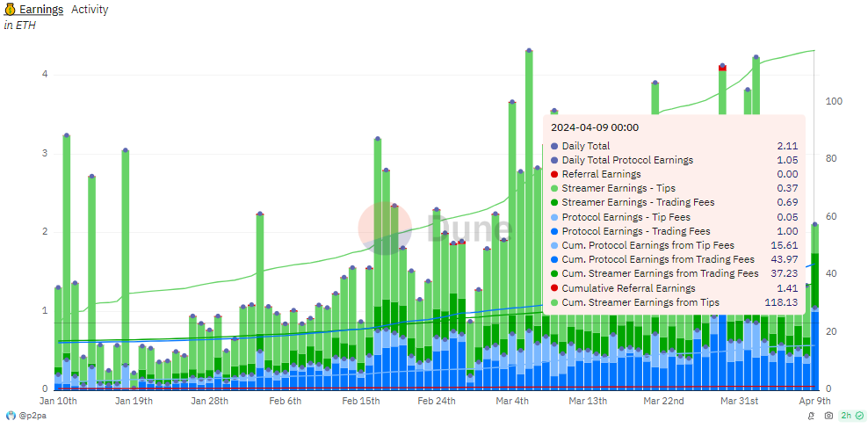Click the 'Jan 19th' x-axis label
The width and height of the screenshot is (868, 428).
pos(134,401)
